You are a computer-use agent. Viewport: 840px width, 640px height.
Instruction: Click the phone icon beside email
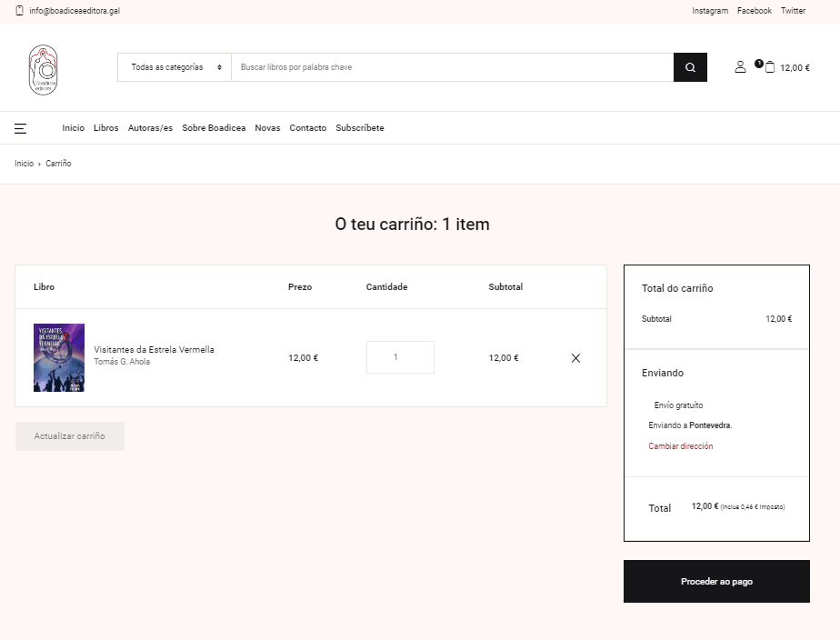[19, 11]
